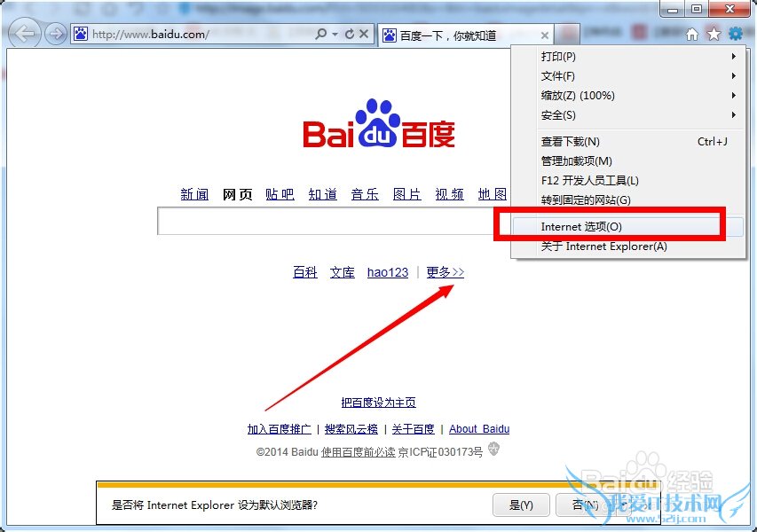The height and width of the screenshot is (532, 757).
Task: Open Internet 选项(O)
Action: pos(628,227)
